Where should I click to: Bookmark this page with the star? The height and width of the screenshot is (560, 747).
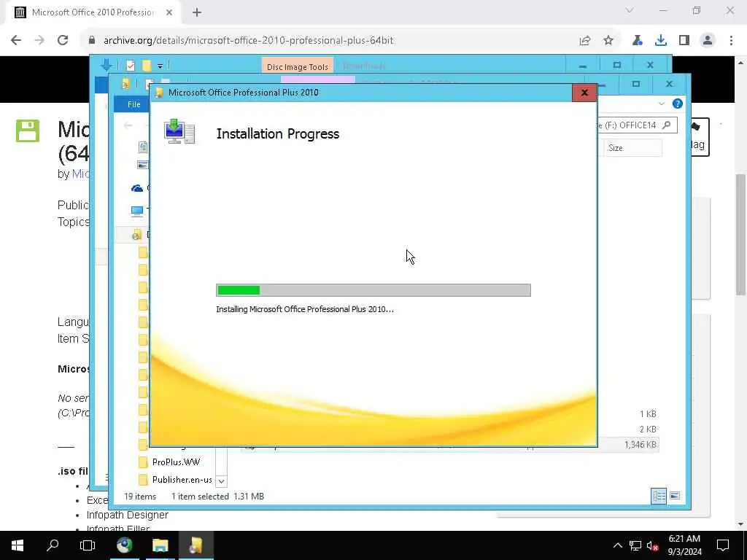click(608, 41)
